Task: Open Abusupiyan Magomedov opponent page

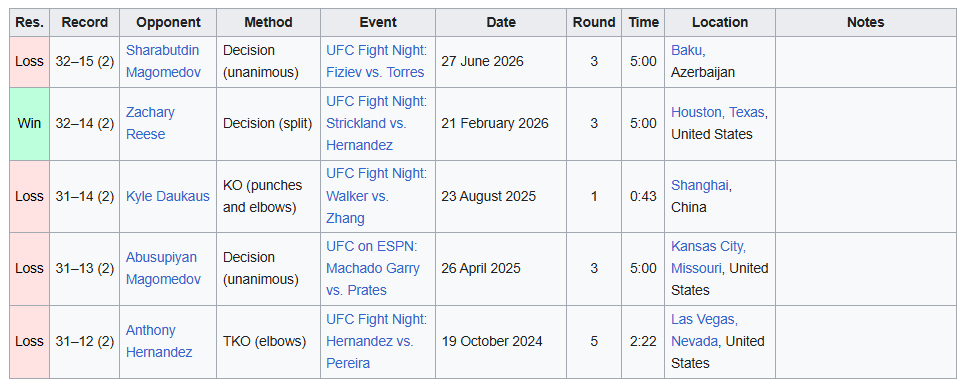Action: [x=163, y=268]
